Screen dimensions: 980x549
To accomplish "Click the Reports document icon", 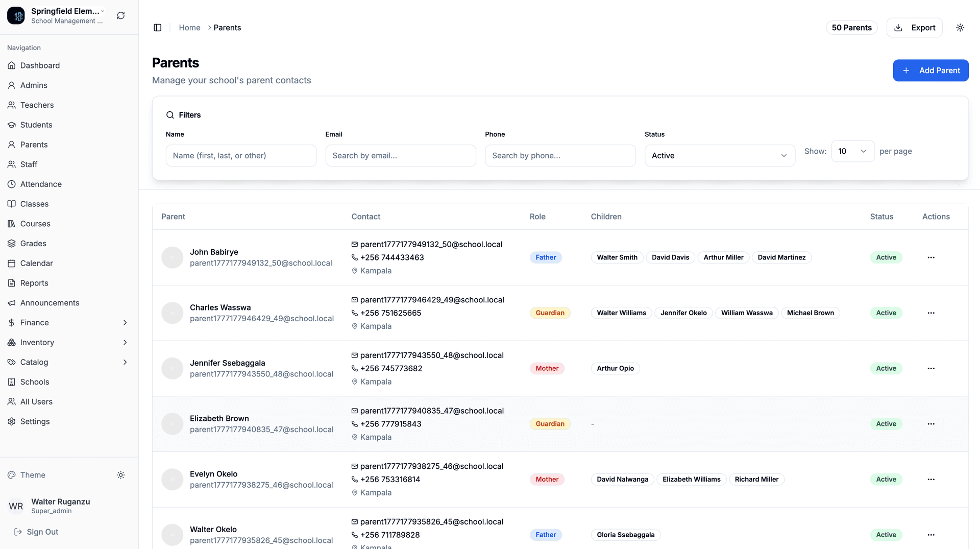I will (x=12, y=283).
